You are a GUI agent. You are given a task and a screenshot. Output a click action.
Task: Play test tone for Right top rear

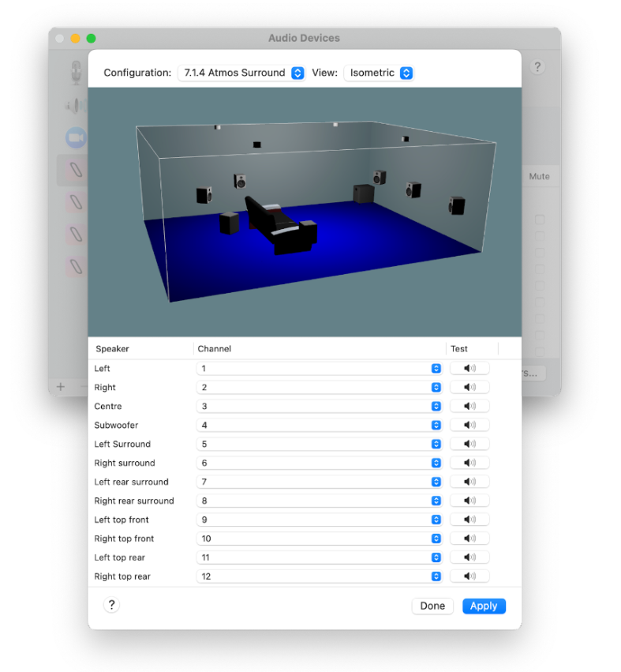[469, 576]
